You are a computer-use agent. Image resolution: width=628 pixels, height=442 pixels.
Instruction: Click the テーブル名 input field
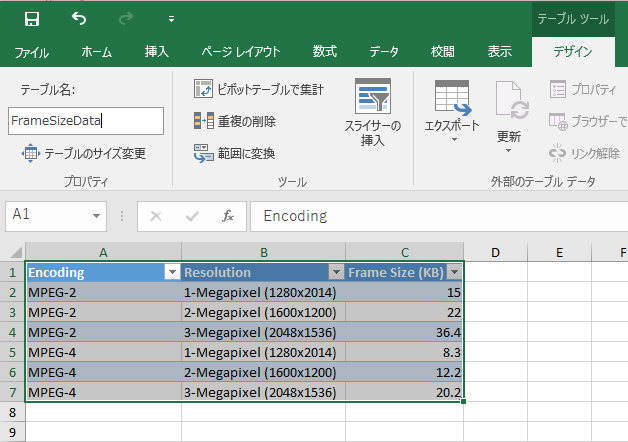click(x=86, y=121)
